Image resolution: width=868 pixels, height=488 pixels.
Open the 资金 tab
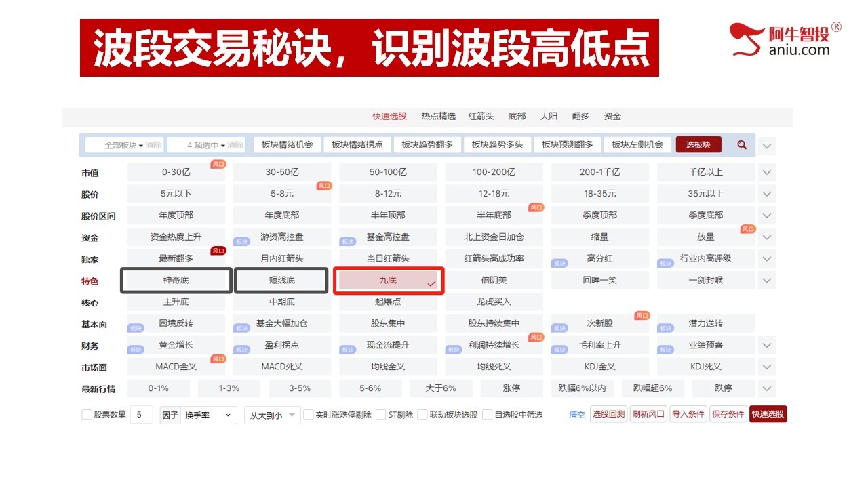pos(612,117)
